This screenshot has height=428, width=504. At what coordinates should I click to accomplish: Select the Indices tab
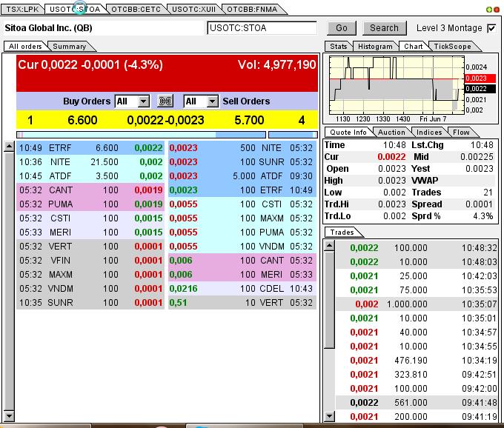click(x=429, y=133)
